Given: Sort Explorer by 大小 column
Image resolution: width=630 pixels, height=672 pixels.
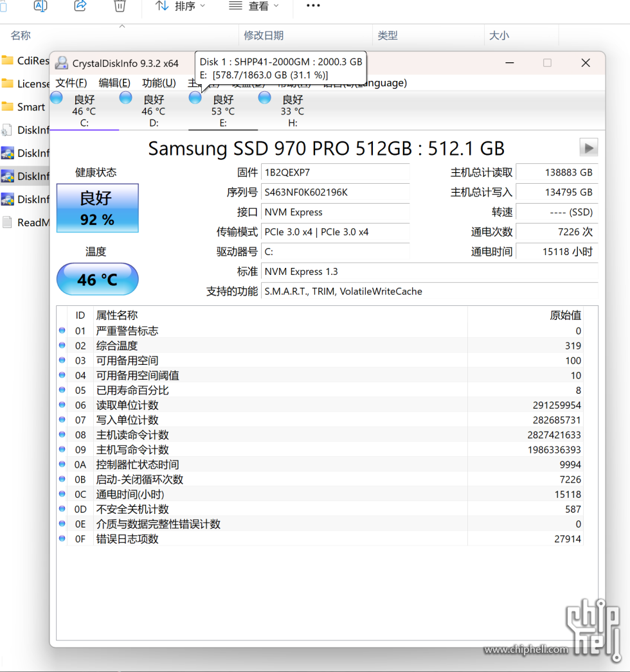Looking at the screenshot, I should (500, 35).
